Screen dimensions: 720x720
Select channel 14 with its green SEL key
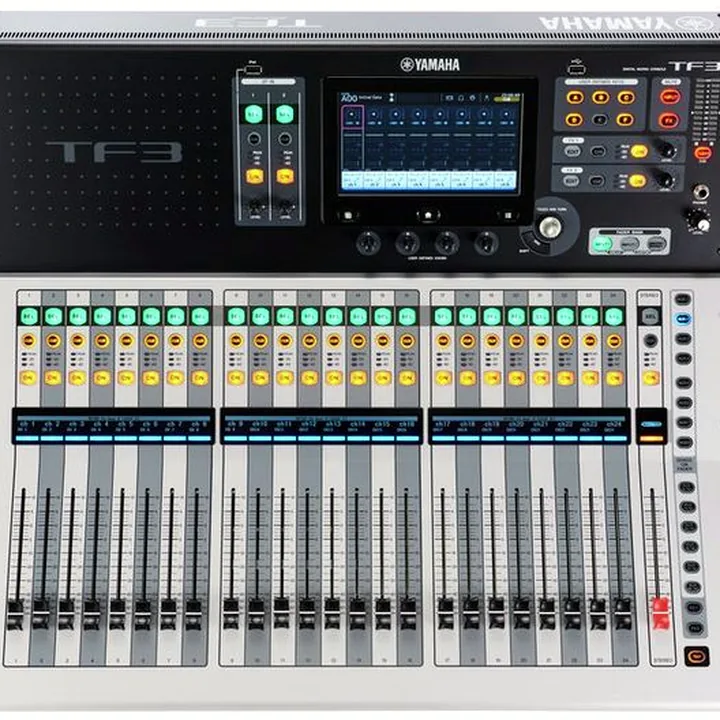pos(358,316)
